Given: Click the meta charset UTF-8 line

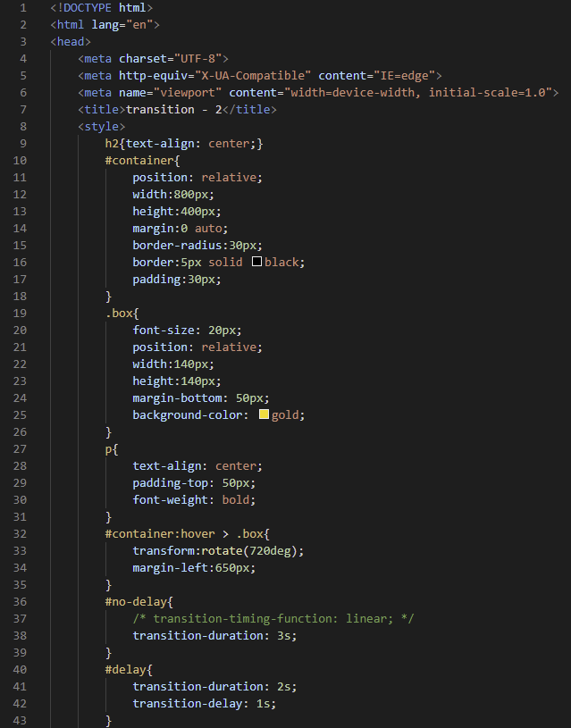Looking at the screenshot, I should click(x=154, y=59).
